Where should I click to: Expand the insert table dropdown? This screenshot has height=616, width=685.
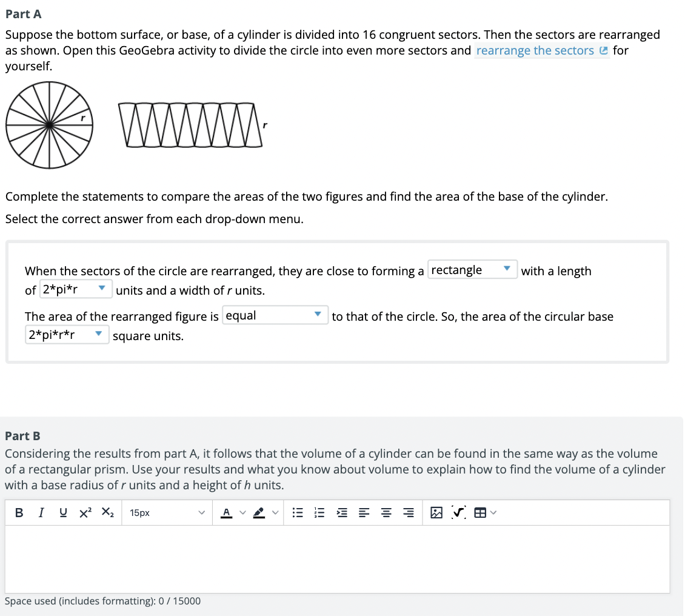click(x=492, y=512)
